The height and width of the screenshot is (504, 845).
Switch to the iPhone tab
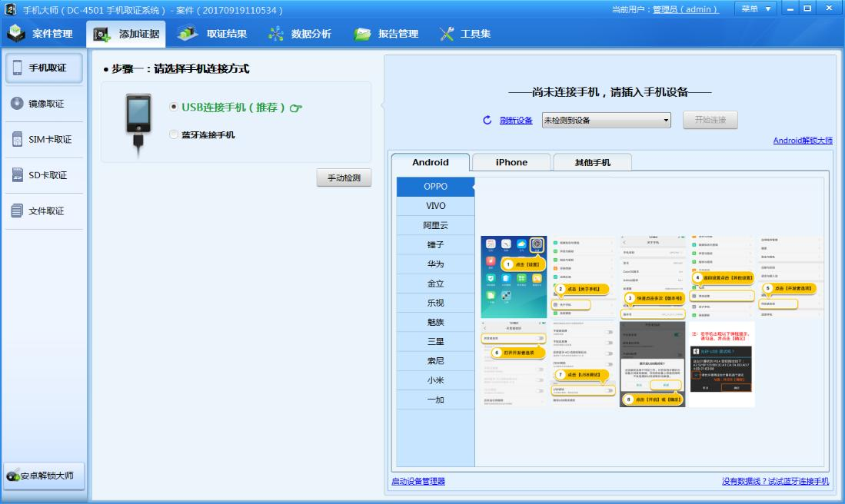click(x=511, y=162)
